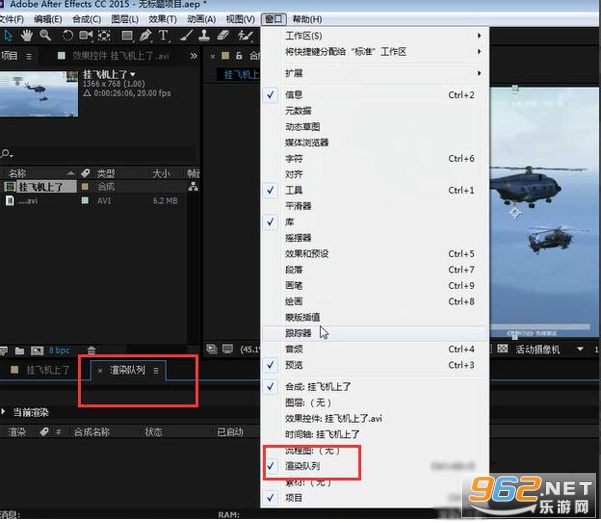
Task: Select the Clone Stamp tool
Action: click(204, 36)
